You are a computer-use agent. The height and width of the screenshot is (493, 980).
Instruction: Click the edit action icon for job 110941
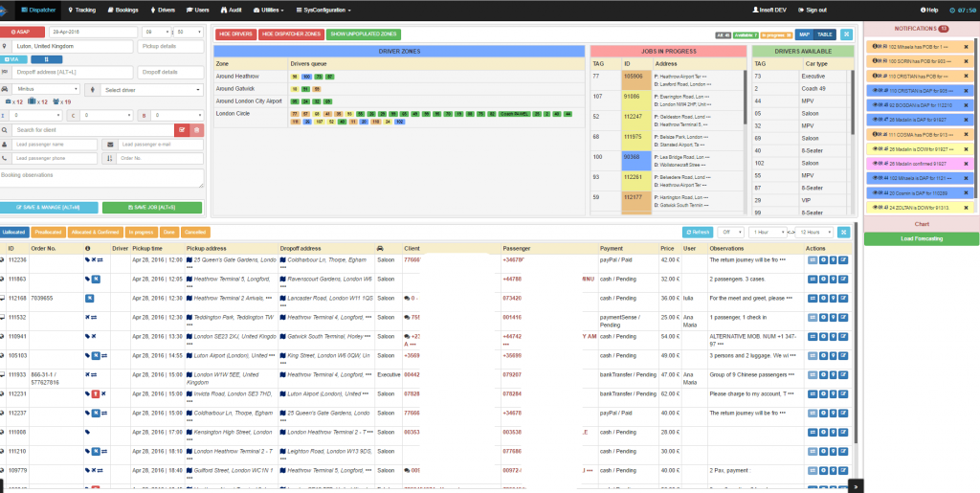[x=844, y=336]
